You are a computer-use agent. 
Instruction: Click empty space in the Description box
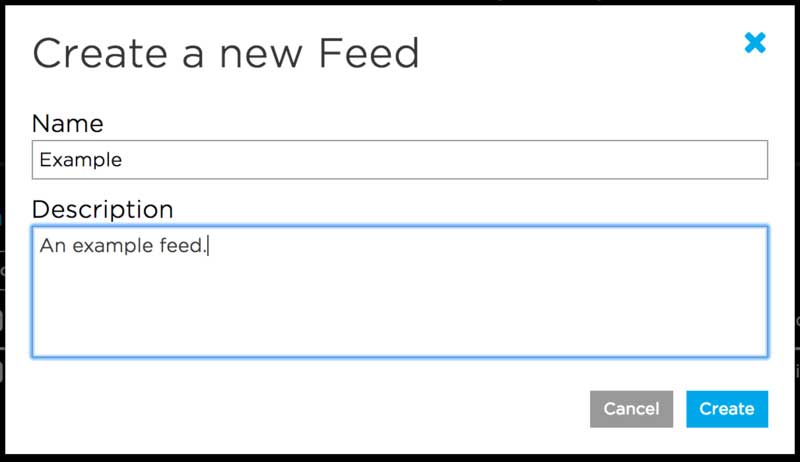click(x=500, y=300)
